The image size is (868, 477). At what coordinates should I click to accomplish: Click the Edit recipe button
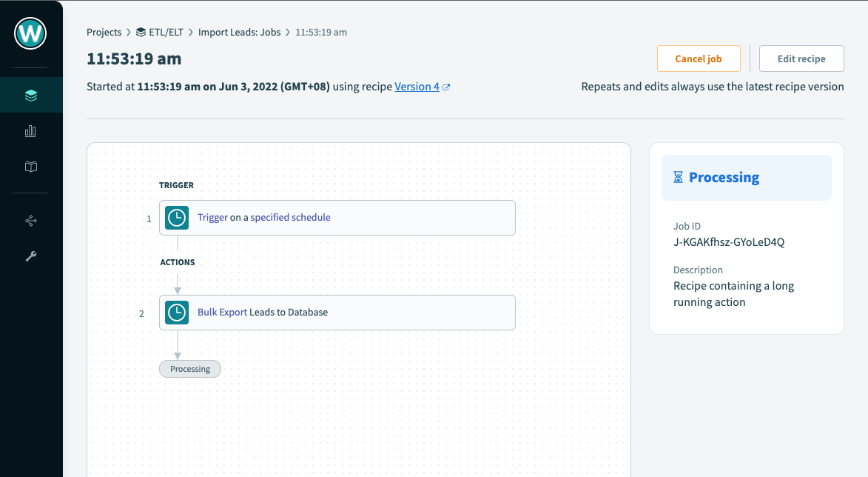[801, 58]
